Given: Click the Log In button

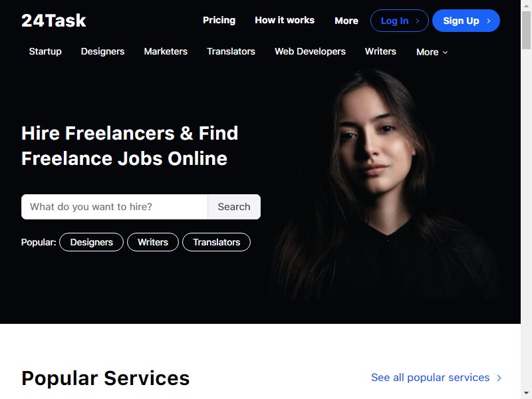Looking at the screenshot, I should tap(400, 21).
